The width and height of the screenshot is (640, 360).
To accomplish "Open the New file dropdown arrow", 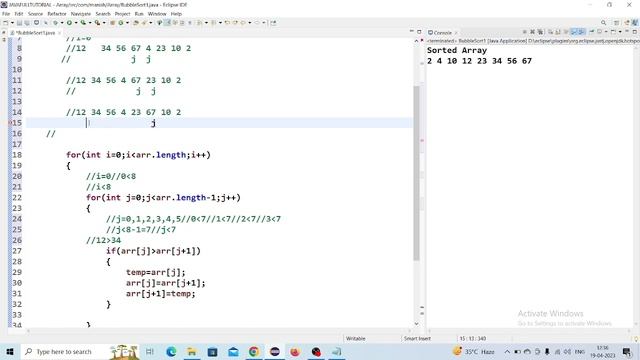I will pos(12,23).
